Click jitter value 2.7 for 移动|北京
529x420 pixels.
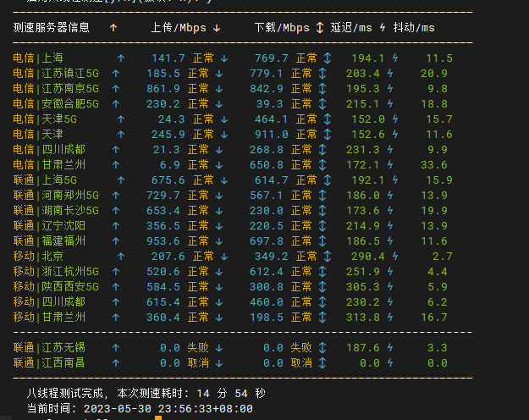[x=443, y=256]
